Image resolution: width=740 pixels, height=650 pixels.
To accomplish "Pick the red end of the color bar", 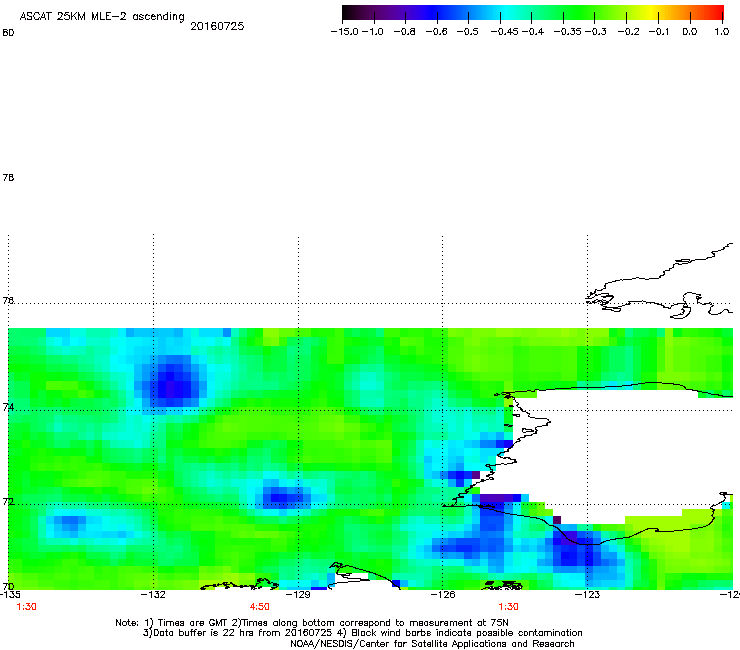I will (x=717, y=13).
